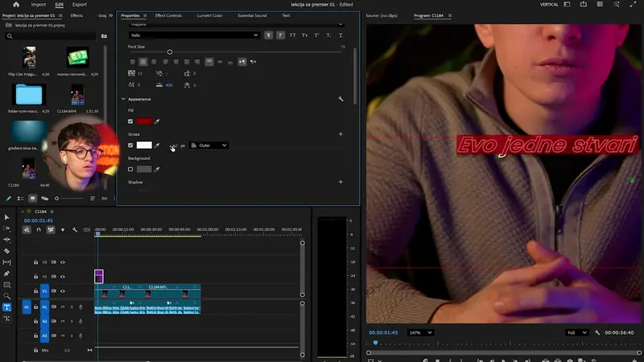Click the Underline text style button
This screenshot has height=362, width=644.
pos(341,35)
